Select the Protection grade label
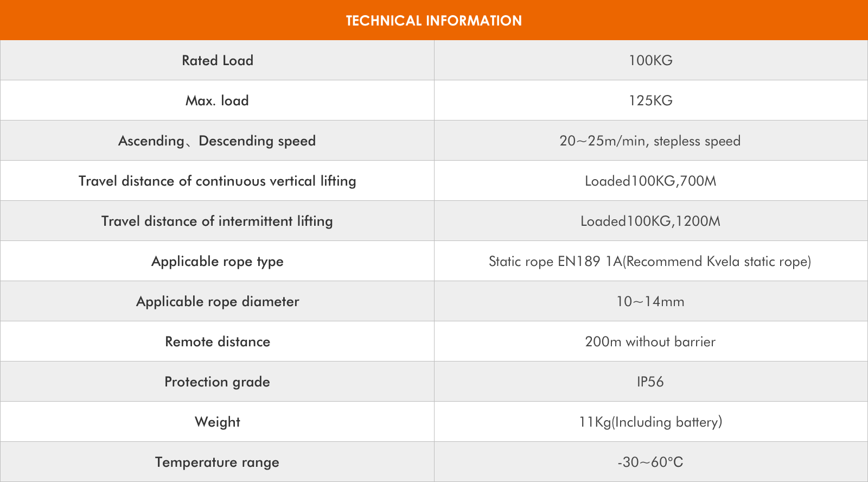This screenshot has width=868, height=482. tap(217, 382)
